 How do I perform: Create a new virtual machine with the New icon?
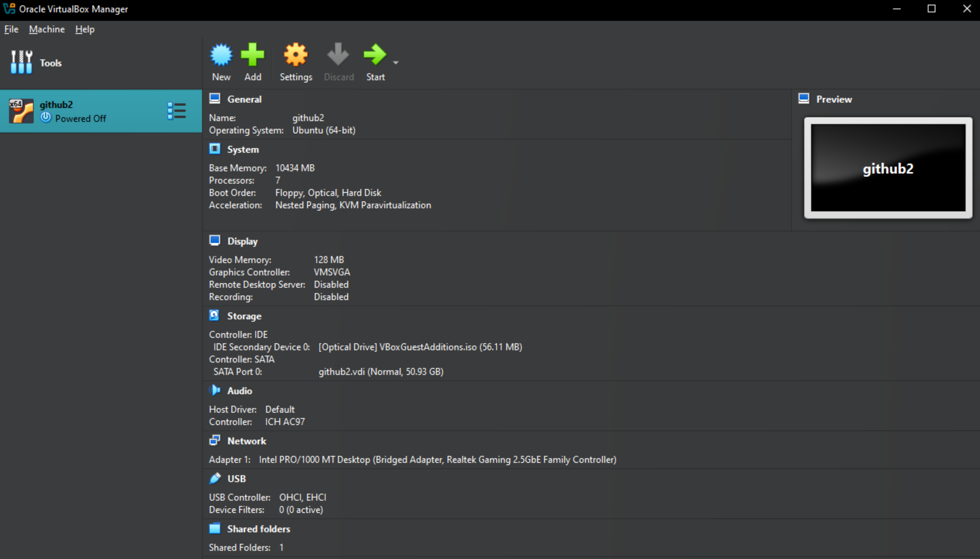(221, 53)
